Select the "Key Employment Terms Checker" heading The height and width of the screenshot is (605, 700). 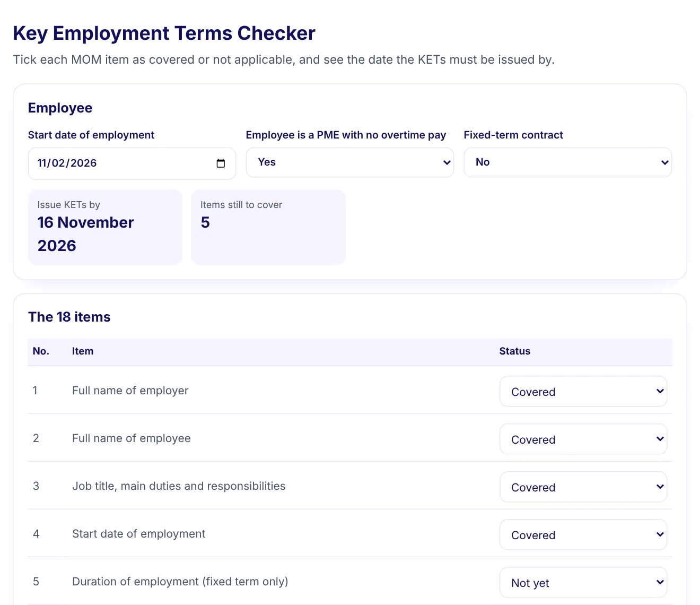(164, 33)
